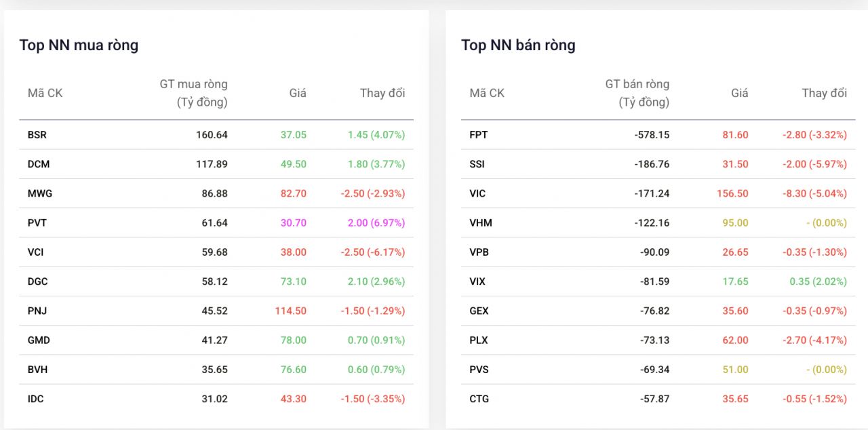Screen dimensions: 868x430
Task: Select the Top NN mua ròng heading
Action: (x=79, y=45)
